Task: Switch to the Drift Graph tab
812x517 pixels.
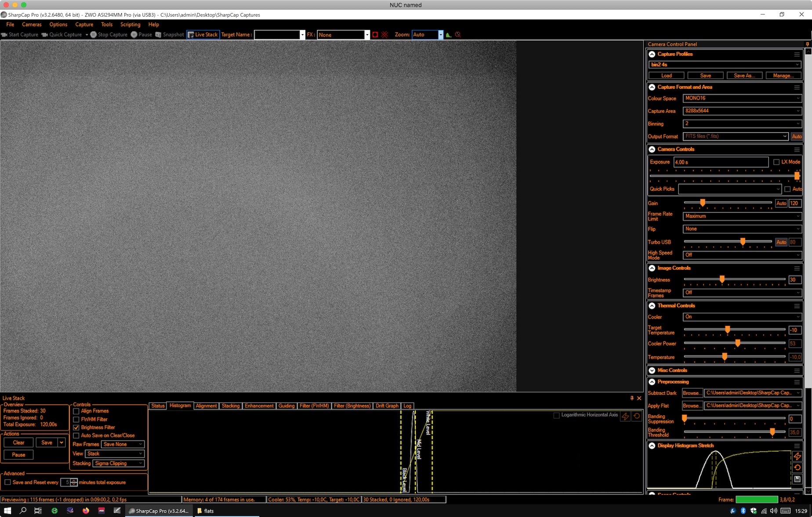Action: coord(387,406)
